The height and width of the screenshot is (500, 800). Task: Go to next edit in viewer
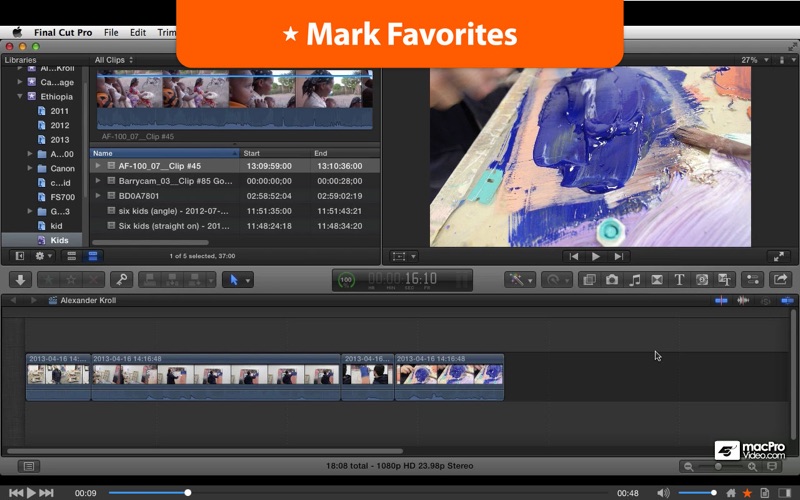(x=618, y=257)
